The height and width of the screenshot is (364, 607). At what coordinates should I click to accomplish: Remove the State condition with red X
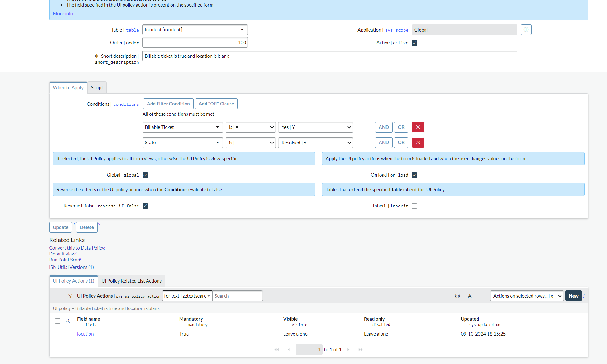pyautogui.click(x=418, y=143)
